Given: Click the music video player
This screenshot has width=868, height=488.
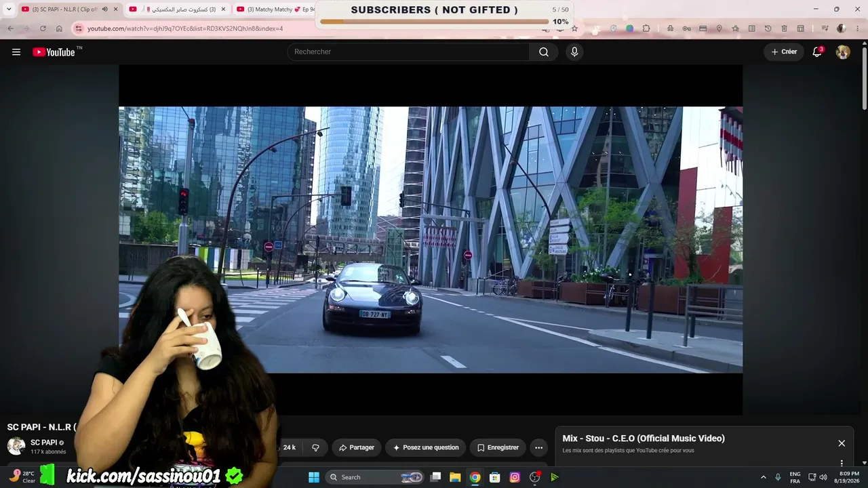Looking at the screenshot, I should pos(431,239).
